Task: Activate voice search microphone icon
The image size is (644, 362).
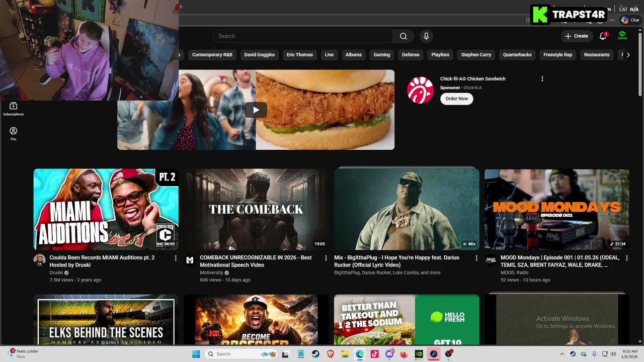Action: [426, 36]
